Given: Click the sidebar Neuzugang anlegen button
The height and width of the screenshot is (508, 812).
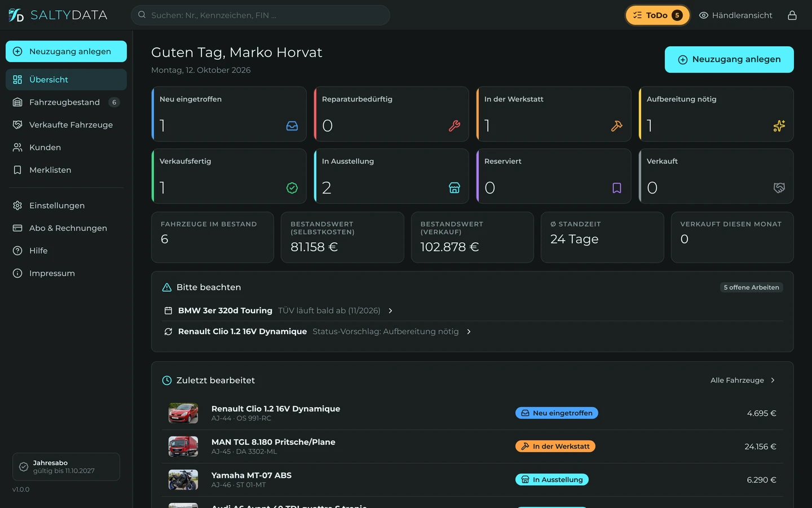Looking at the screenshot, I should pos(66,51).
